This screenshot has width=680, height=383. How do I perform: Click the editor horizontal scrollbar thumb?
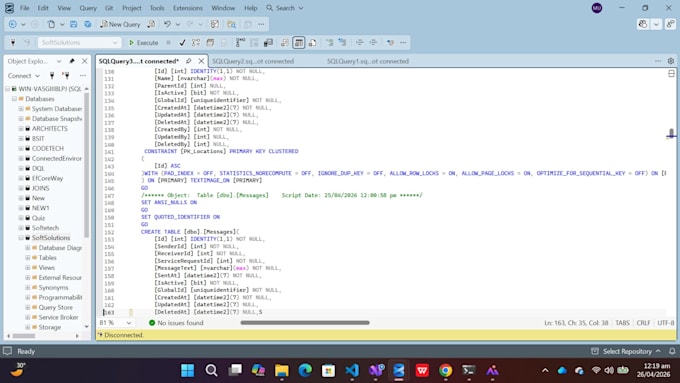(x=305, y=322)
